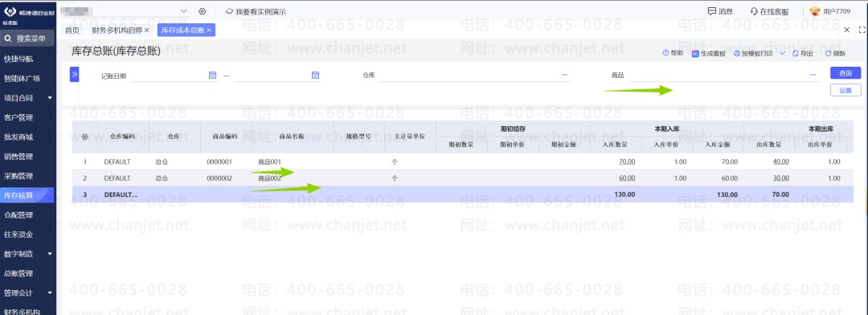Open 帮助 help

(673, 53)
